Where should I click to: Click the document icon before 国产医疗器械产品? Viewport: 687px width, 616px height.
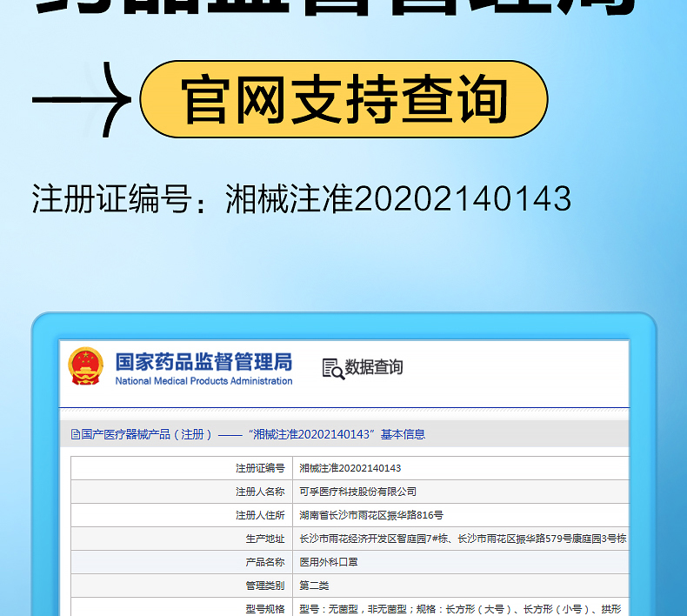(x=76, y=434)
